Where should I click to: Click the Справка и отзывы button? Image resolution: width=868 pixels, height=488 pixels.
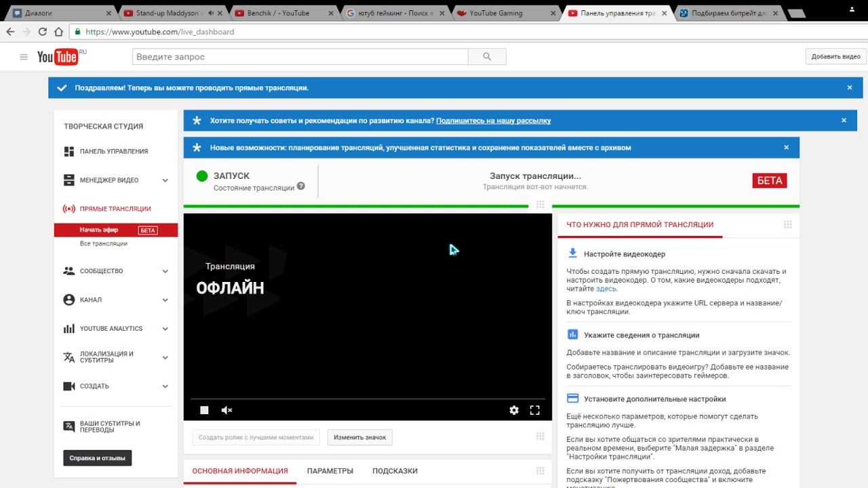[x=98, y=458]
